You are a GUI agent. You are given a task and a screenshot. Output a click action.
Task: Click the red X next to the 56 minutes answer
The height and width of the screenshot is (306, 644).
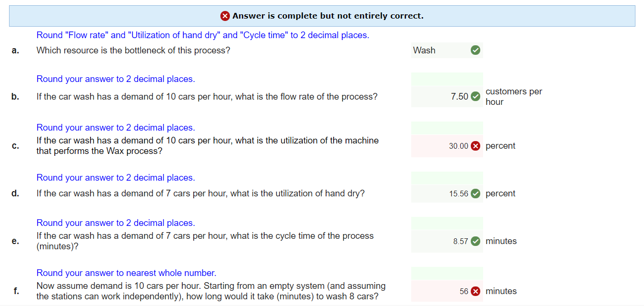pos(475,291)
